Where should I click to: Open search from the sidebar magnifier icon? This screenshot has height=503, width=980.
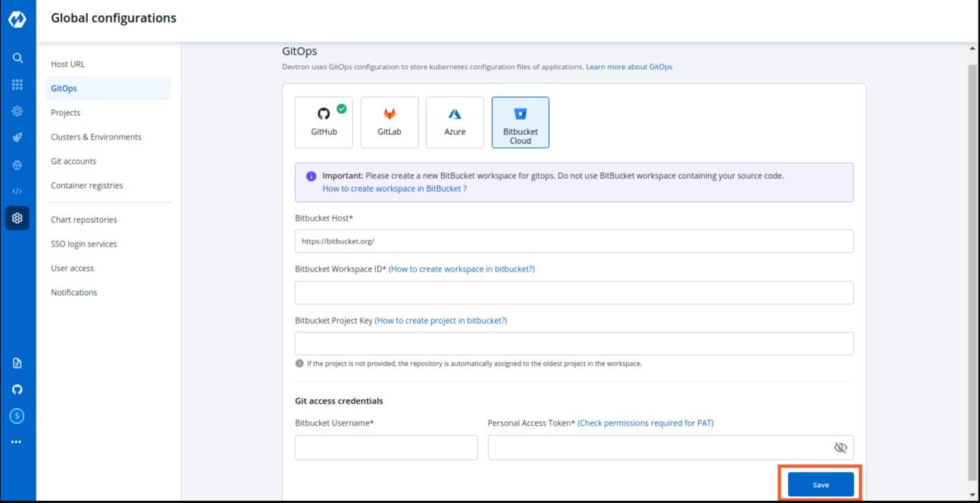pos(17,58)
